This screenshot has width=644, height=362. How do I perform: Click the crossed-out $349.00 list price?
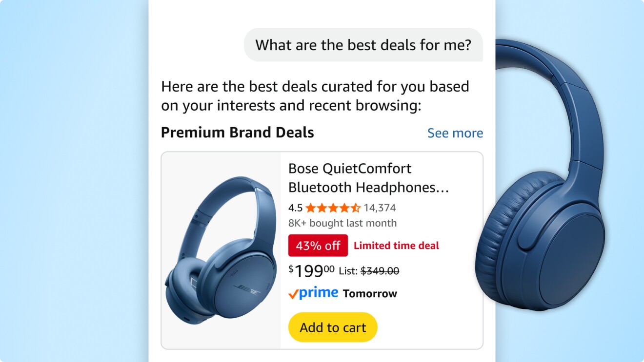(380, 270)
